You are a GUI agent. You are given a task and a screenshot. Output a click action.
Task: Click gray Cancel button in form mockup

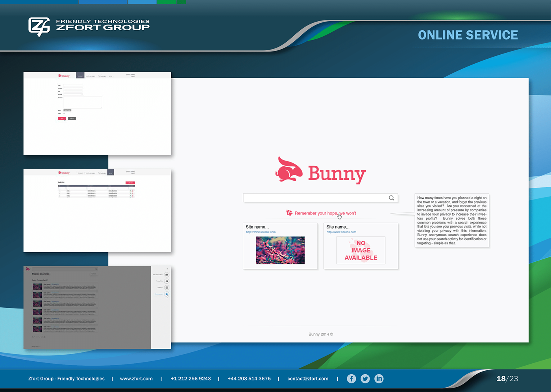tap(72, 118)
